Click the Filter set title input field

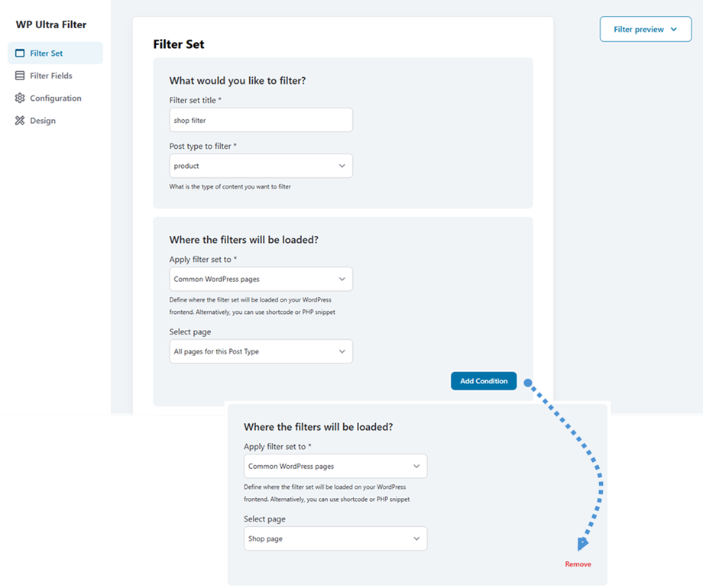coord(261,120)
